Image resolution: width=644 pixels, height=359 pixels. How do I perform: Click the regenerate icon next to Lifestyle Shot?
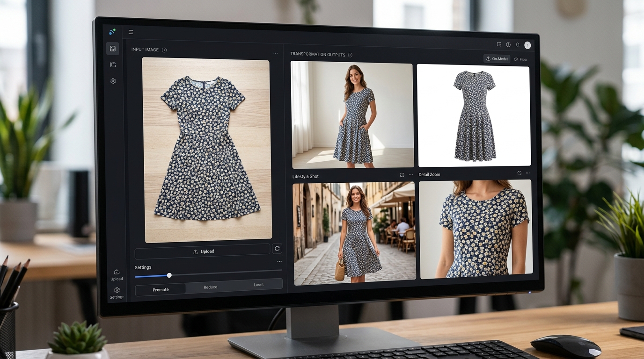(402, 175)
